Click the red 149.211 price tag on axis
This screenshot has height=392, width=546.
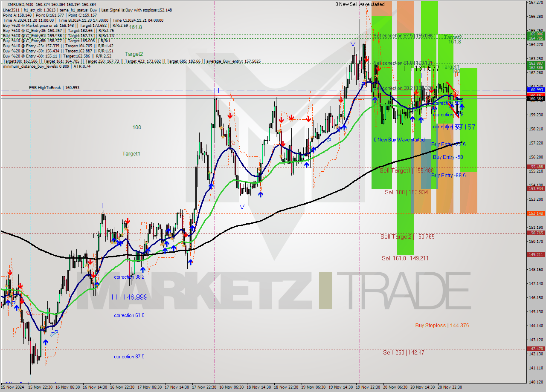[536, 254]
